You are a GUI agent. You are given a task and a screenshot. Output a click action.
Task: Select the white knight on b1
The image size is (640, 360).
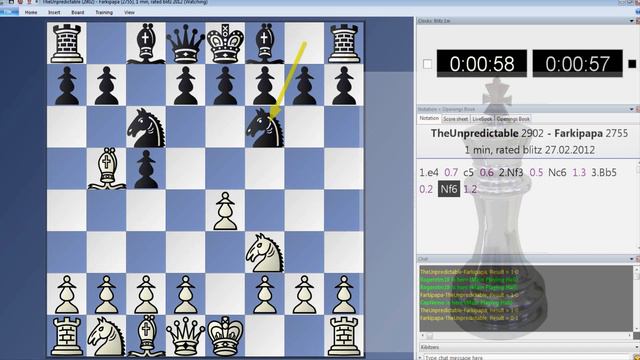(106, 336)
